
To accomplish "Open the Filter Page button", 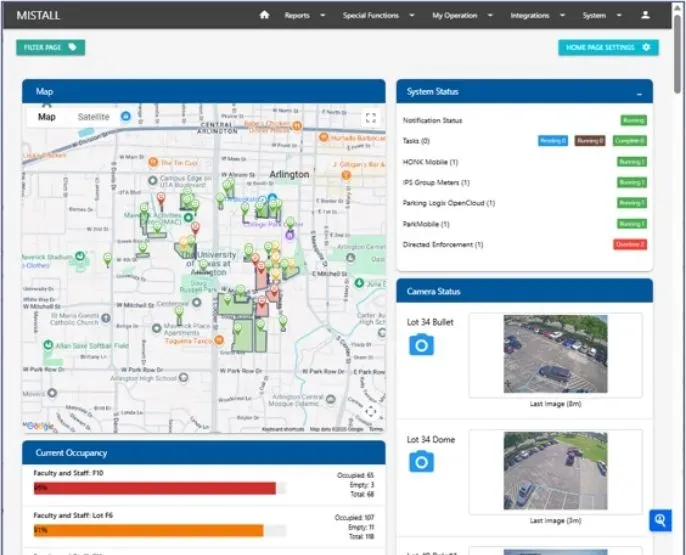I will pyautogui.click(x=51, y=47).
